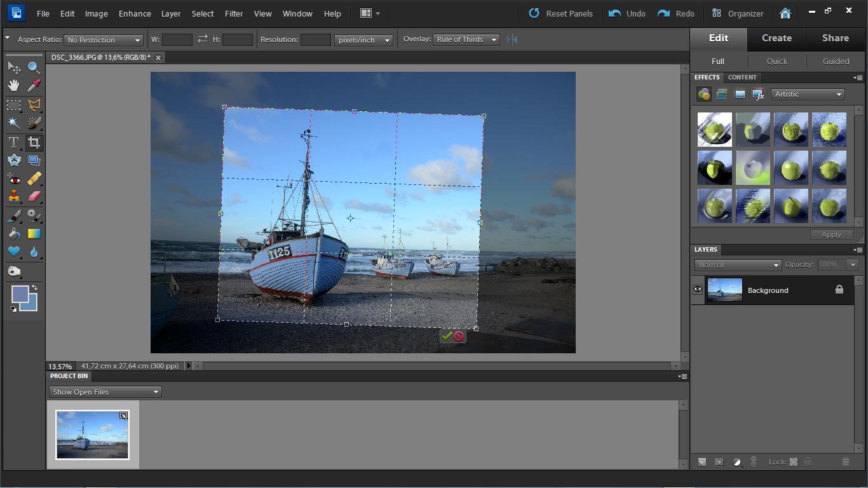This screenshot has height=488, width=868.
Task: Select the Red Eye Removal tool
Action: click(13, 179)
